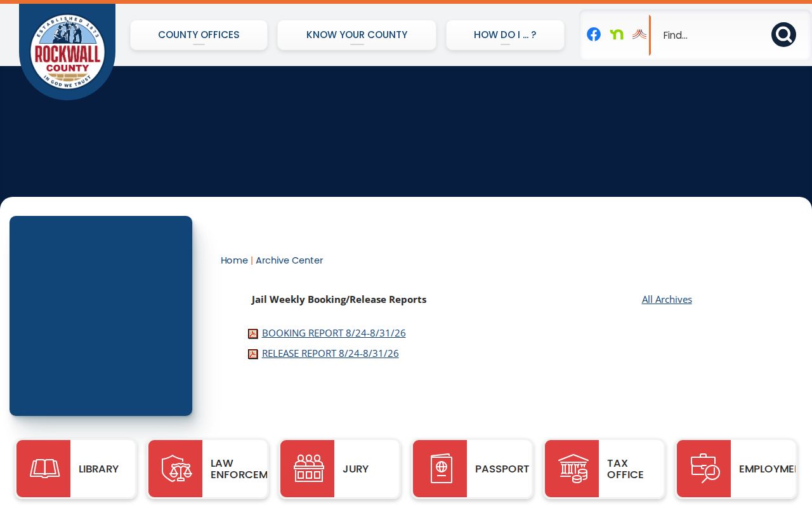Click the Law Enforcement label text
812x508 pixels.
tap(239, 469)
